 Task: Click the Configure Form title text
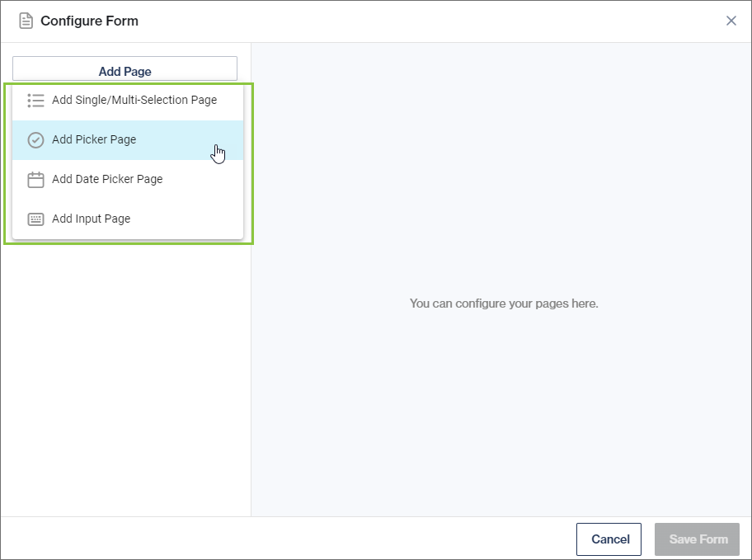tap(89, 21)
